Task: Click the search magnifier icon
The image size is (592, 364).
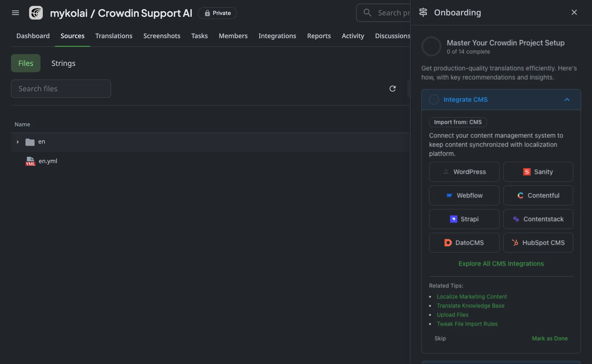Action: tap(367, 13)
